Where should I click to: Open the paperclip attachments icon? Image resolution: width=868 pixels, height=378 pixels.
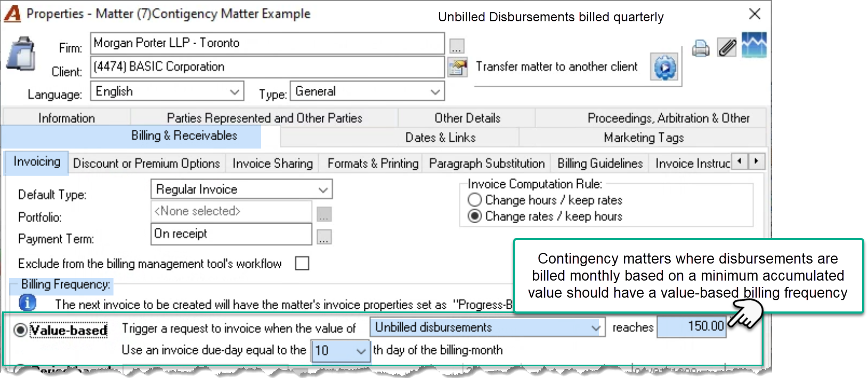tap(727, 48)
